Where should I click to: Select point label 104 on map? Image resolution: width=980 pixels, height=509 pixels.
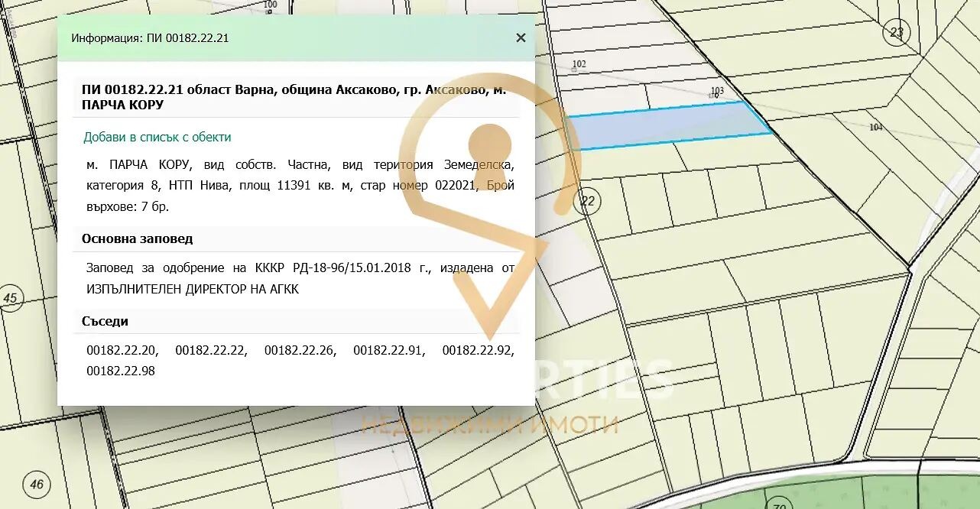coord(875,127)
